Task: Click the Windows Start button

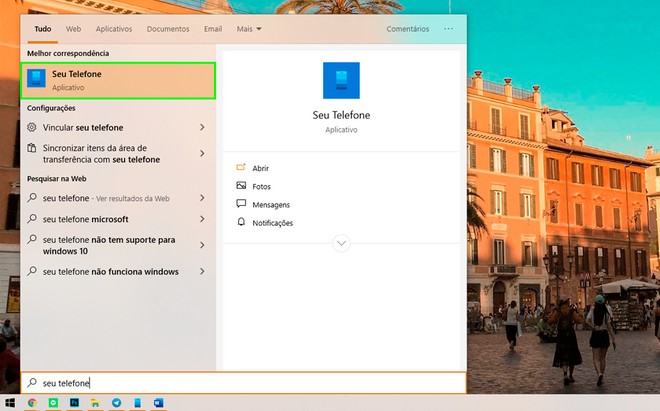Action: coord(10,403)
